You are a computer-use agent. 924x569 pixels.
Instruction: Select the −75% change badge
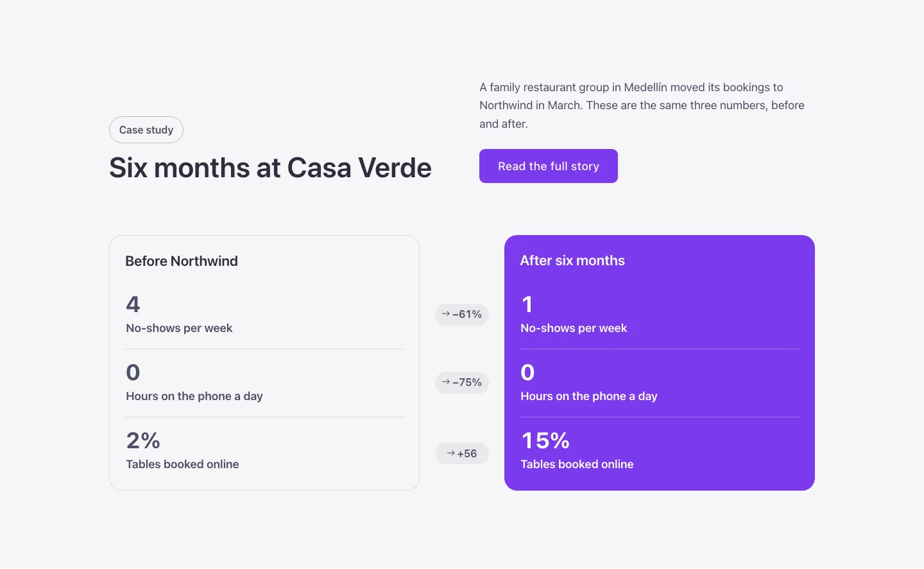point(462,383)
